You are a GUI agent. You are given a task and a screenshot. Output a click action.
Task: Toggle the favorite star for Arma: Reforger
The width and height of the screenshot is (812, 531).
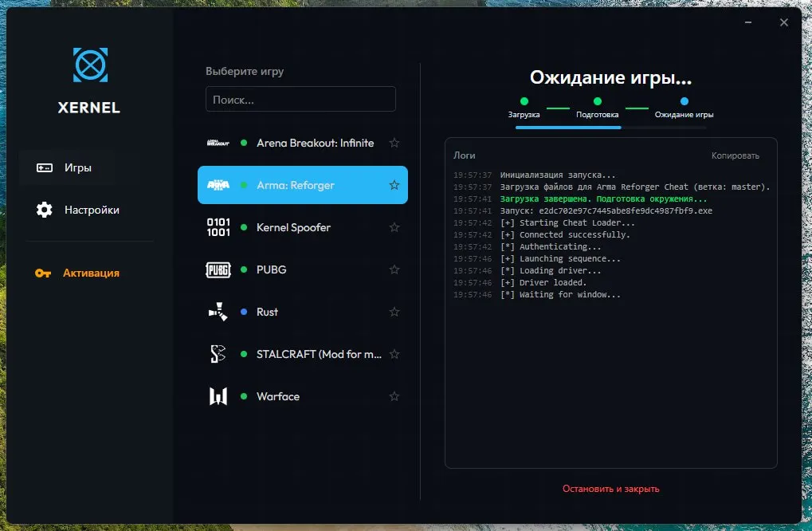point(394,185)
